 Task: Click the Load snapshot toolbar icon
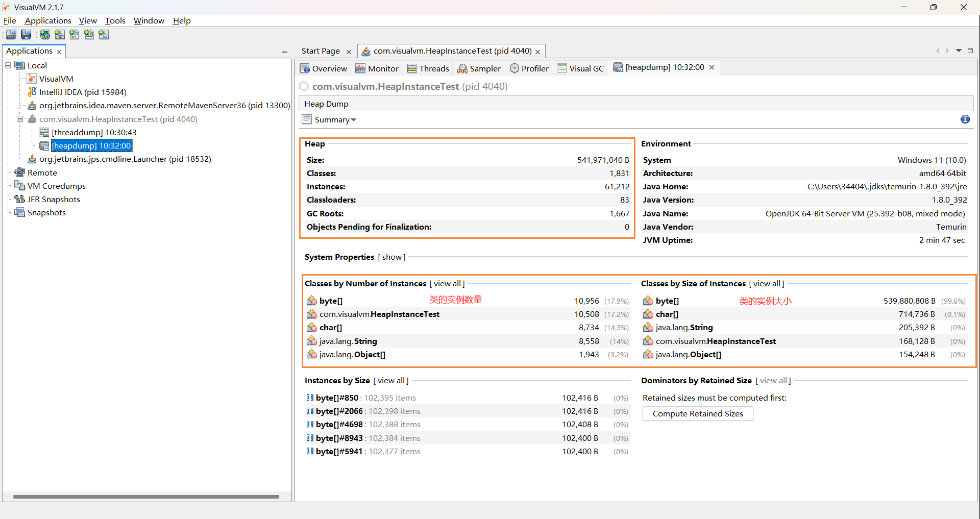click(x=11, y=35)
